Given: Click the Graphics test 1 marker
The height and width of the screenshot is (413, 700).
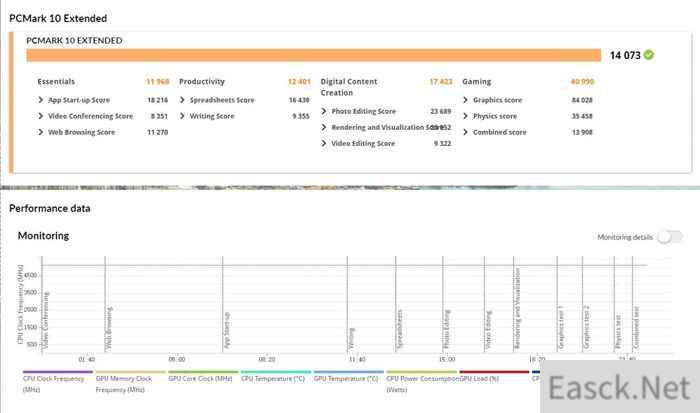Looking at the screenshot, I should [x=561, y=327].
